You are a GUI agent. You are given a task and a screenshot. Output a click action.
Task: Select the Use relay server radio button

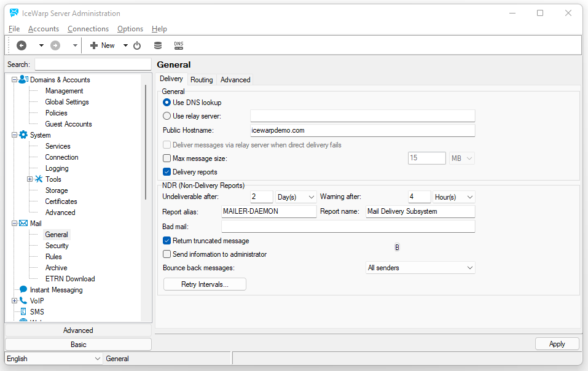point(167,116)
